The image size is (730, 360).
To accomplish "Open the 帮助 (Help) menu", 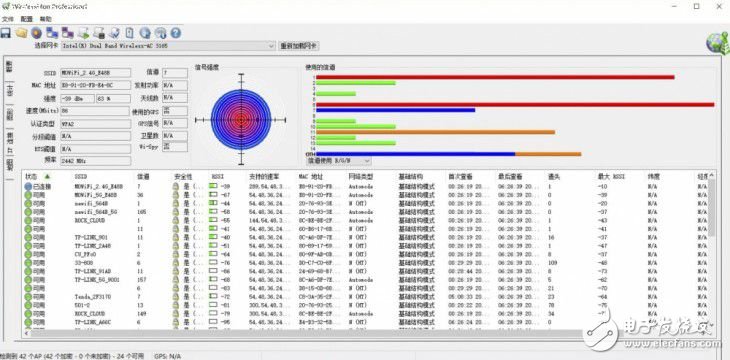I will (46, 19).
